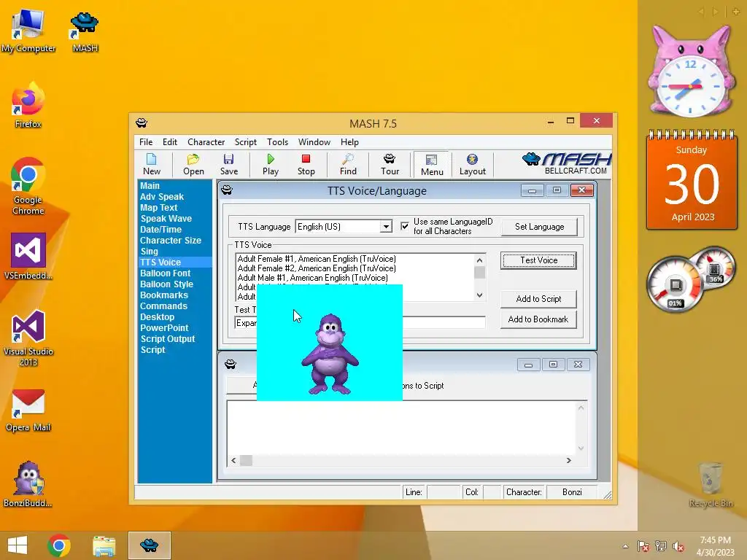747x560 pixels.
Task: Open the Script menu
Action: [245, 142]
